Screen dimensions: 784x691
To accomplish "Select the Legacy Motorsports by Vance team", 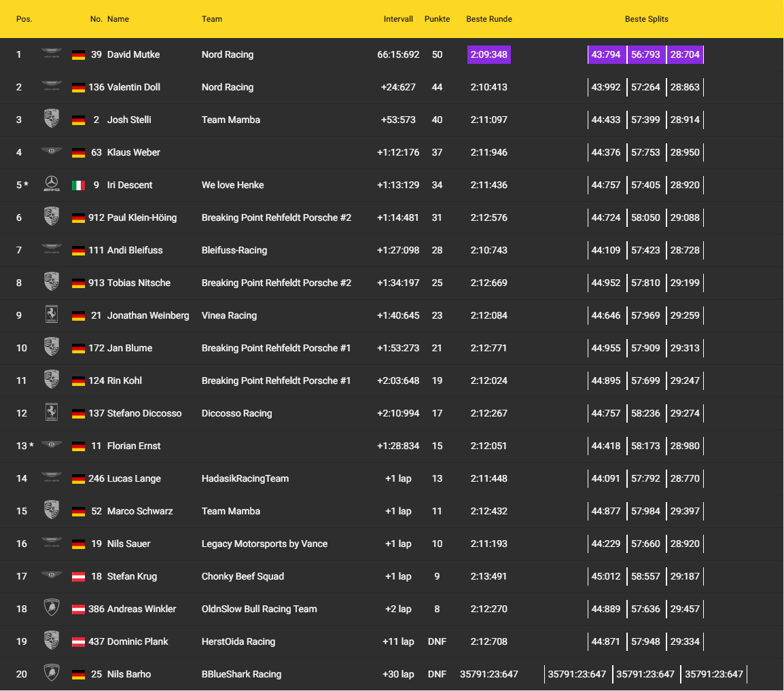I will [264, 544].
